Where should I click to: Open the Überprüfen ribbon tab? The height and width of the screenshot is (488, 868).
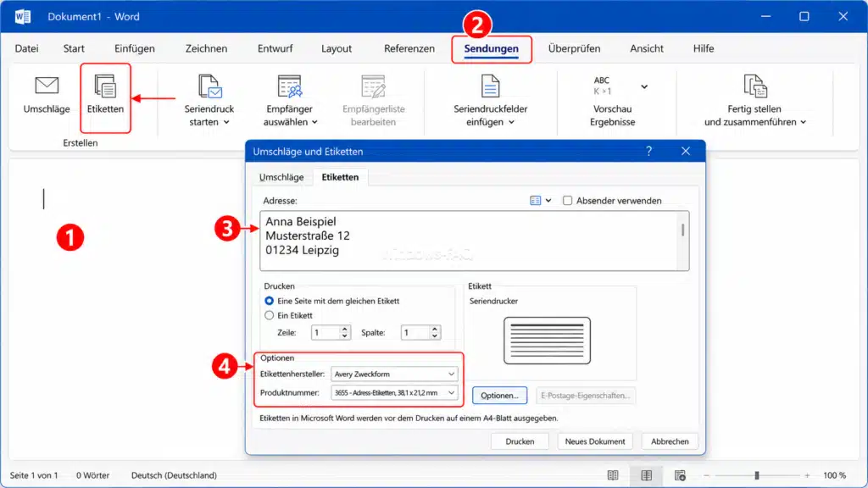(x=574, y=48)
